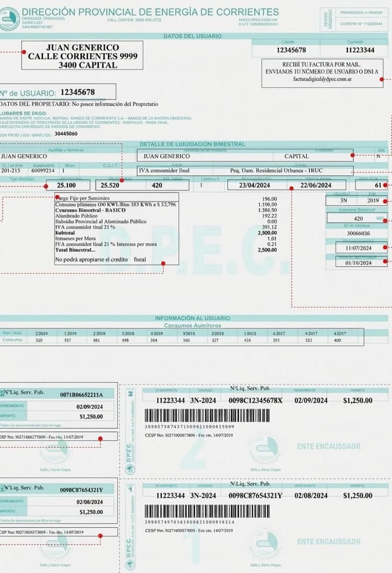Click the last history value 400
This screenshot has height=573, width=392.
coord(337,340)
